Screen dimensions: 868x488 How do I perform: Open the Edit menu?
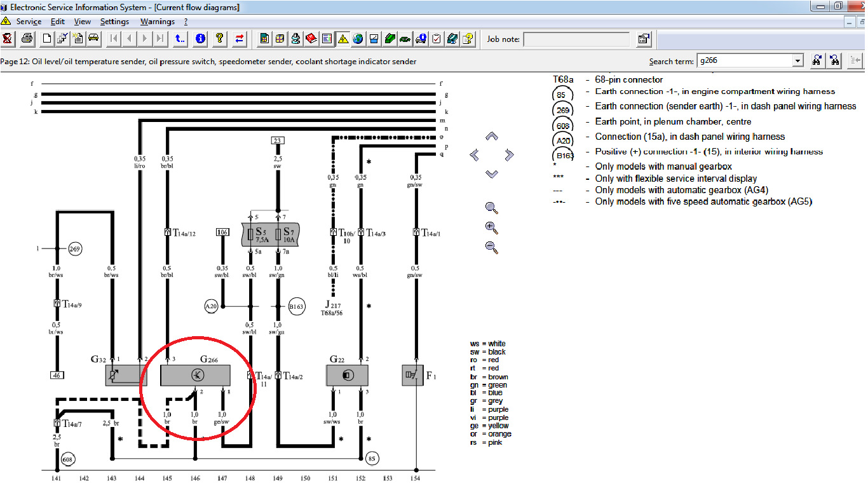[x=58, y=22]
